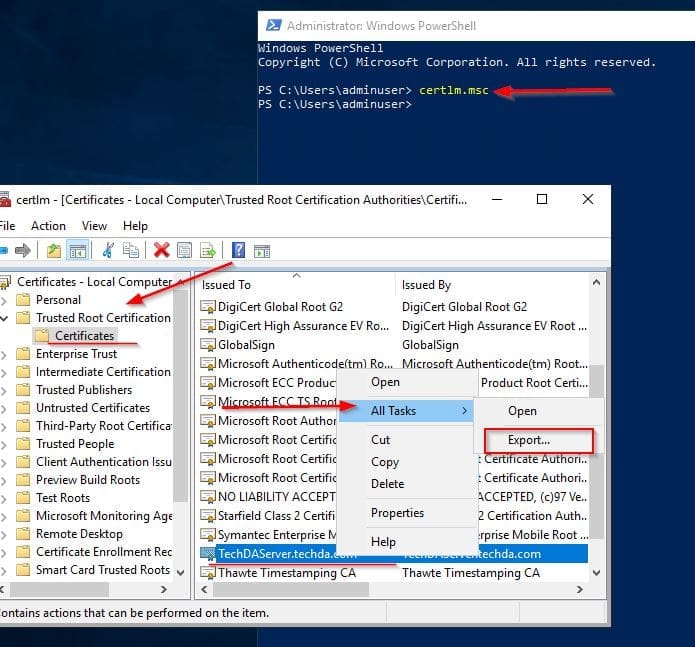Click the Up One Level folder icon

point(53,250)
